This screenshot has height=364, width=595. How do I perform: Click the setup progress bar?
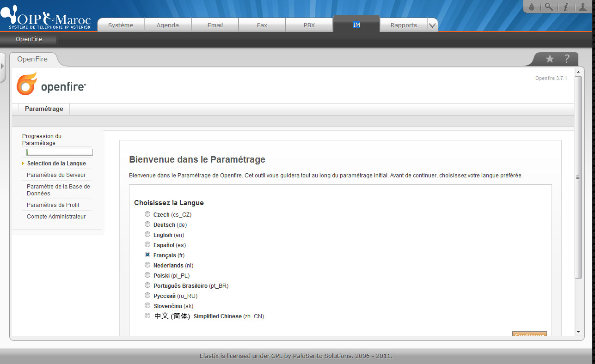coord(60,152)
